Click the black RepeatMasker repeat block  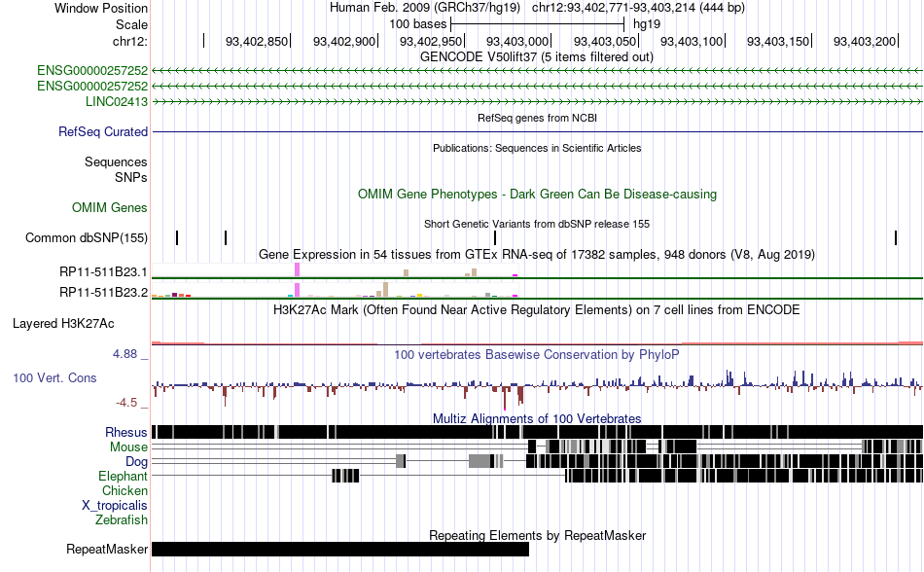point(340,549)
